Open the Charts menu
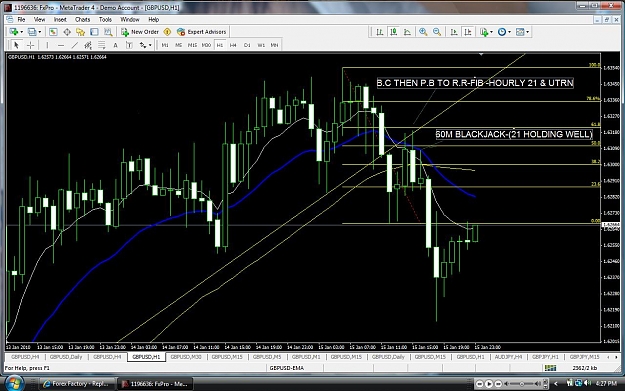The width and height of the screenshot is (625, 391). pyautogui.click(x=83, y=20)
